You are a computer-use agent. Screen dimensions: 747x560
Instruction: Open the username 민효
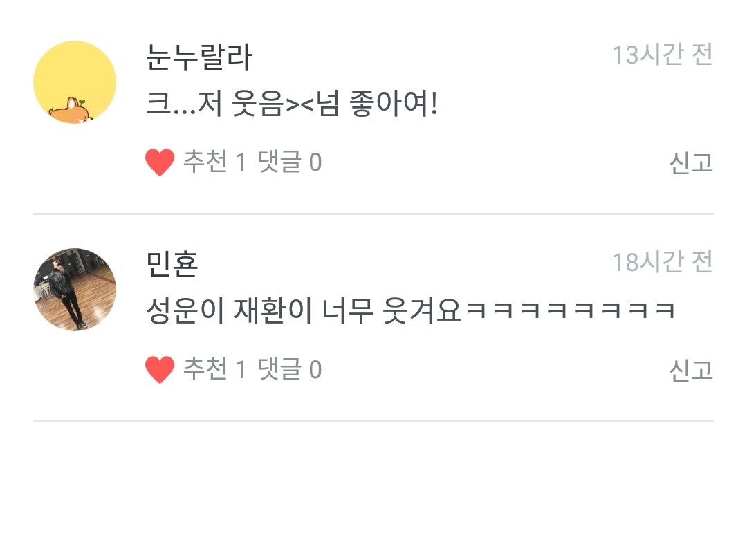pos(172,264)
